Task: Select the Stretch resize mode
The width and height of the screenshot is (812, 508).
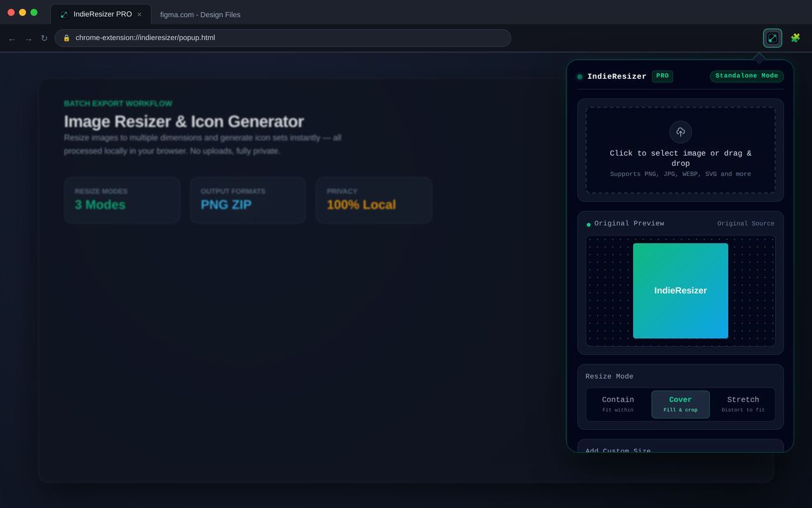Action: point(743,404)
